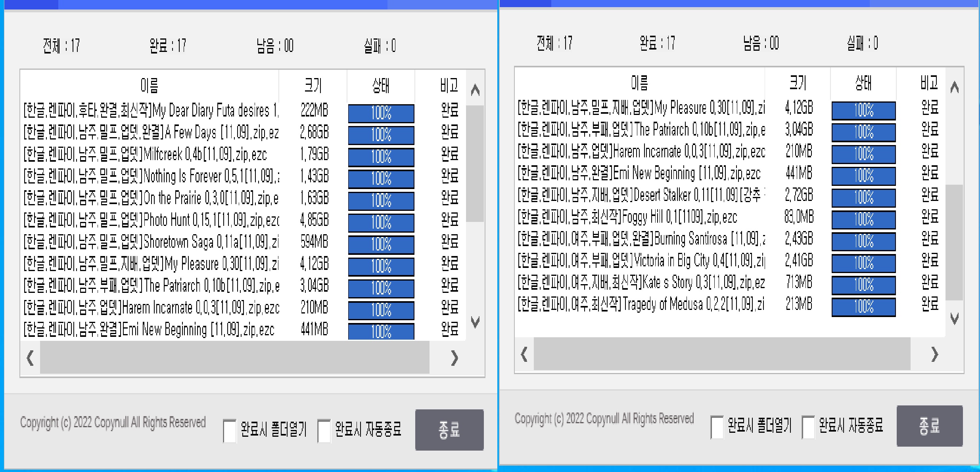Click scroll-down arrow in left window list
Screen dimensions: 980x472
coord(475,321)
